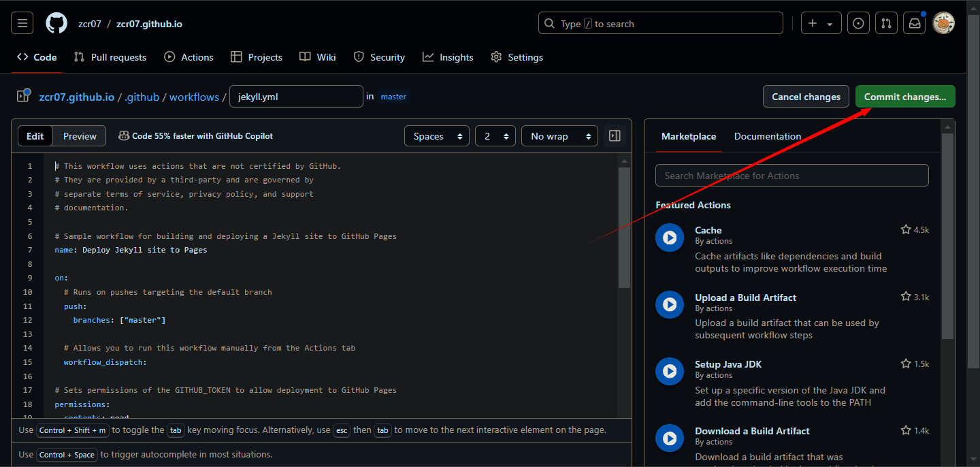Switch to the Documentation tab
This screenshot has width=980, height=467.
click(x=767, y=136)
